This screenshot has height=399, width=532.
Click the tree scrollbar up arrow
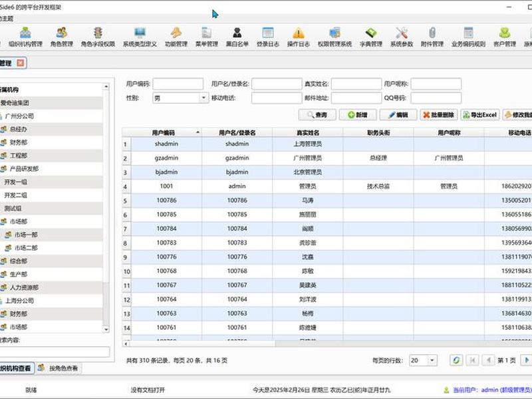[106, 86]
